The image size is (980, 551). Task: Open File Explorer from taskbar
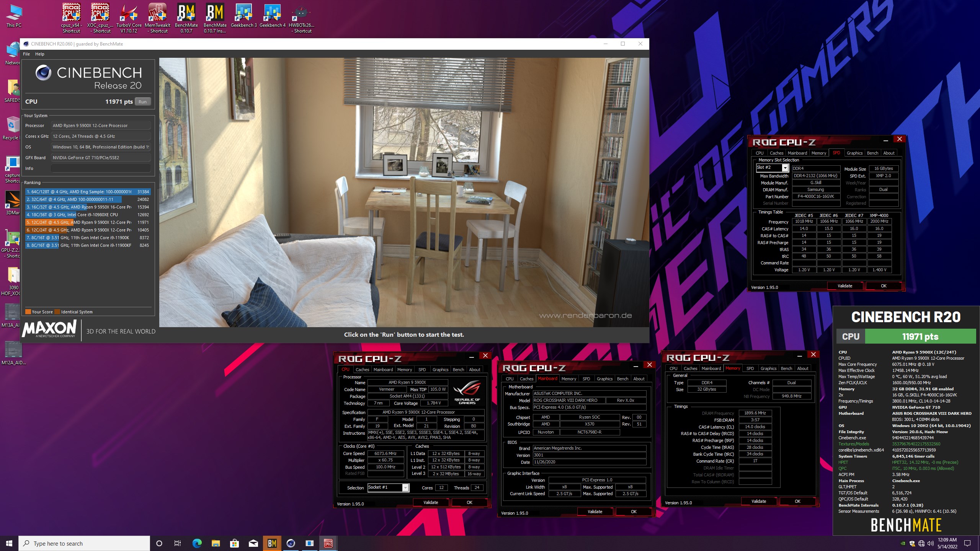216,543
